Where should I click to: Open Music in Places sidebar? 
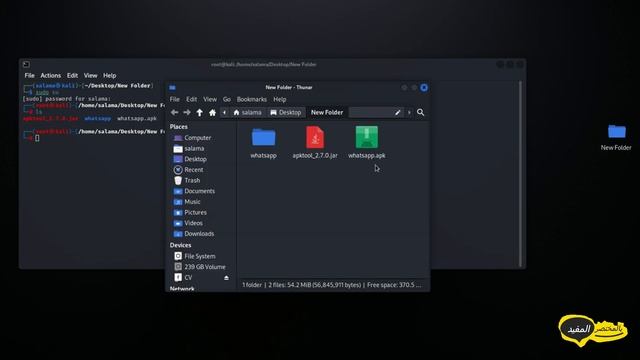[192, 202]
